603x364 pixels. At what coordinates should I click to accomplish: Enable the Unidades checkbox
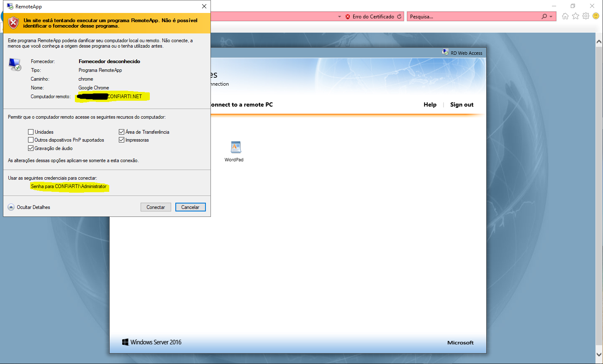[x=31, y=132]
